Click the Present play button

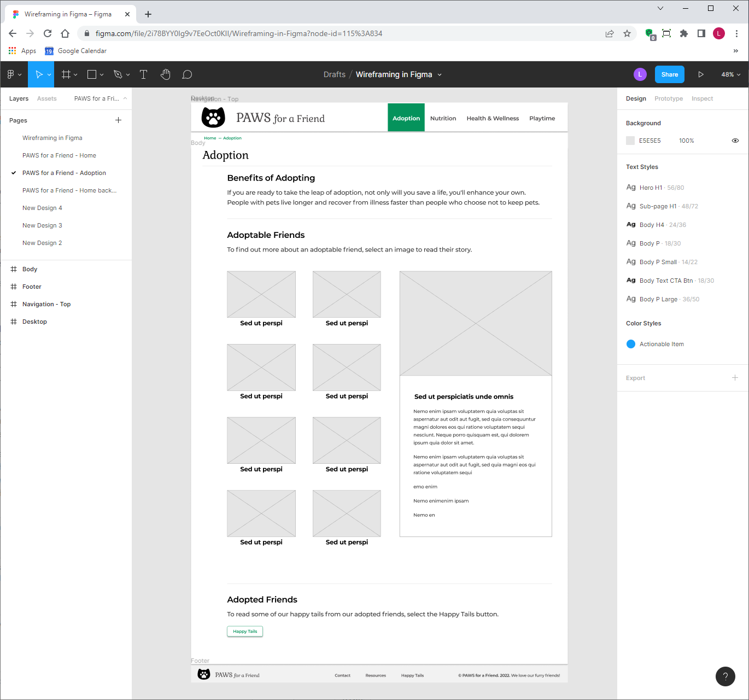(701, 74)
